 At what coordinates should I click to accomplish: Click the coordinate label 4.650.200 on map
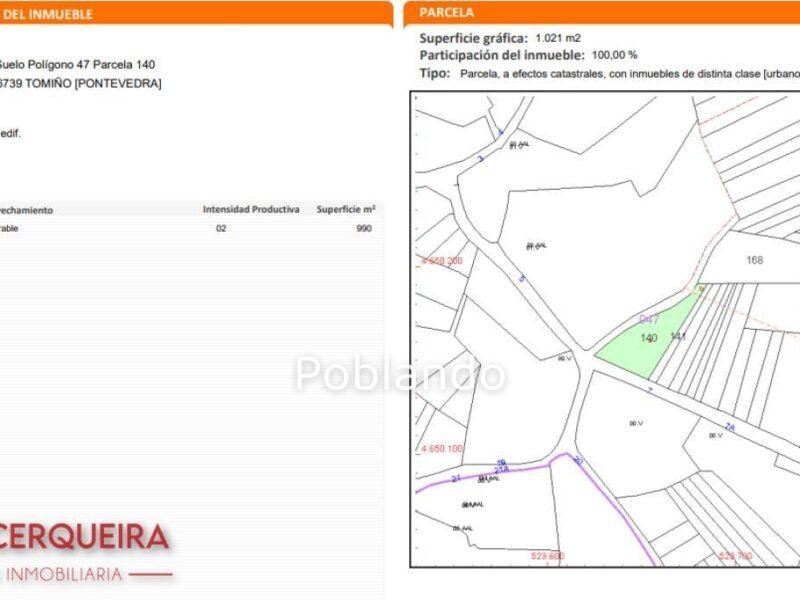442,261
